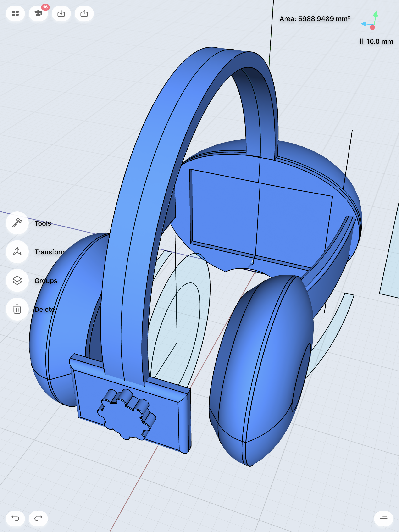Image resolution: width=399 pixels, height=532 pixels.
Task: Open the designs gallery grid icon
Action: point(15,13)
